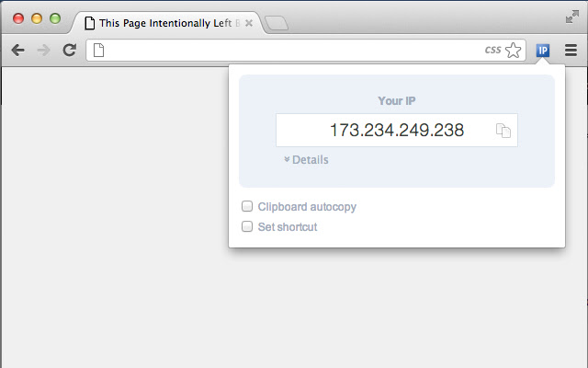
Task: Click the yellow minimize window button
Action: pos(37,18)
